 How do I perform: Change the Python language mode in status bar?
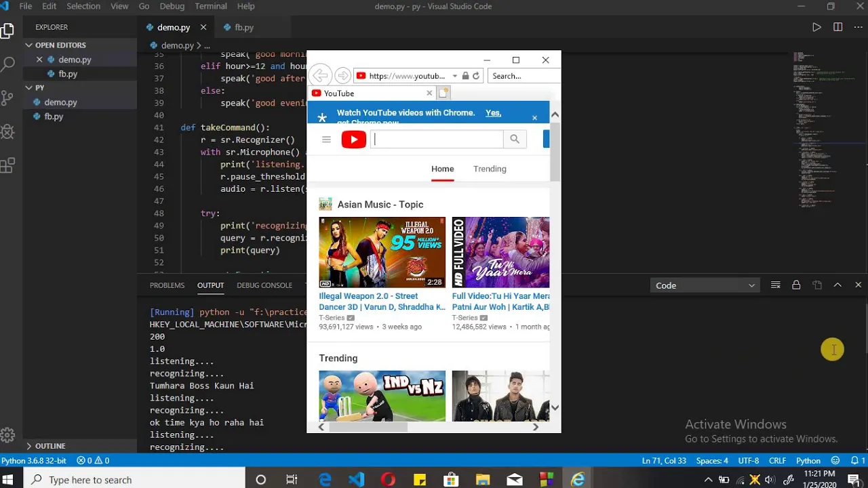pyautogui.click(x=808, y=460)
